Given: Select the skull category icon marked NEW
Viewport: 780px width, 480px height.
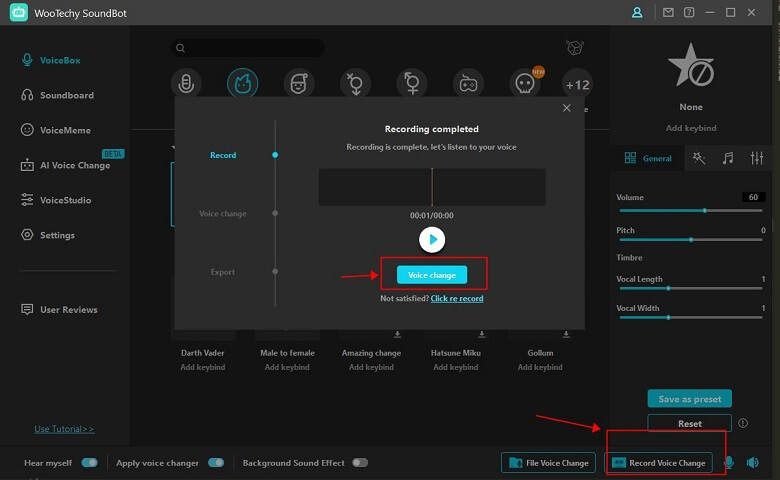Looking at the screenshot, I should 525,84.
